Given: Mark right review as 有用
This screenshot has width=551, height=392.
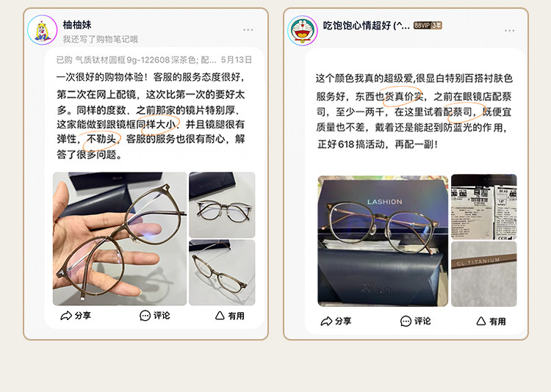Looking at the screenshot, I should (x=491, y=321).
